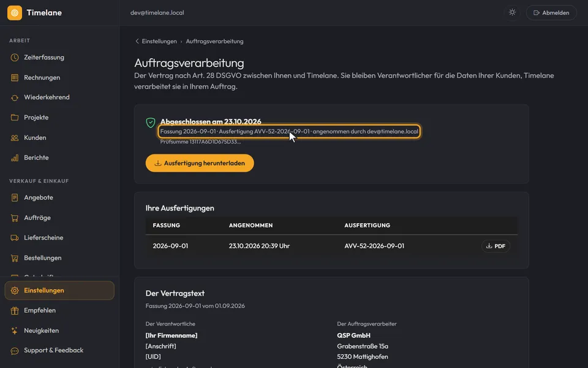Click Der Vertragstext heading

pyautogui.click(x=175, y=293)
